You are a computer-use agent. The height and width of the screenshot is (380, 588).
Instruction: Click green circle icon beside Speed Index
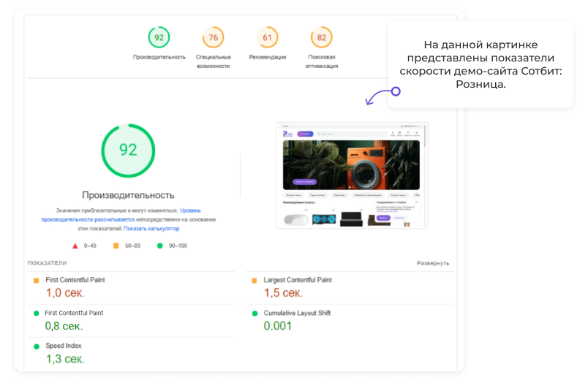tap(37, 346)
